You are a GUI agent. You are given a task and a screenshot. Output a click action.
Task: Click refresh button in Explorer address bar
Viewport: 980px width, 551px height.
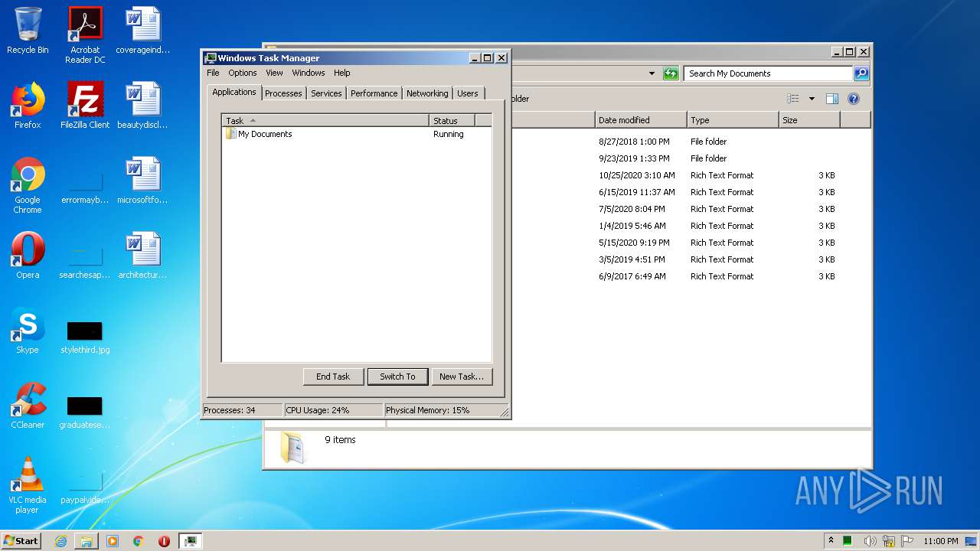[x=671, y=73]
